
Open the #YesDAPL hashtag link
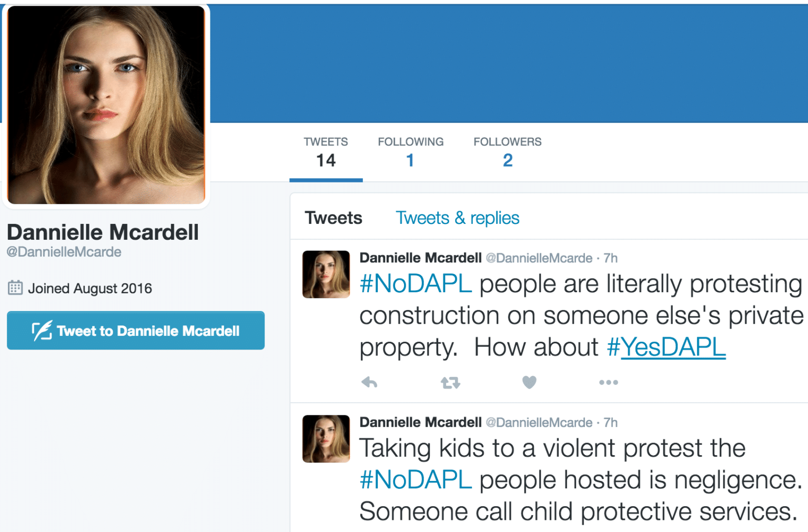tap(666, 347)
